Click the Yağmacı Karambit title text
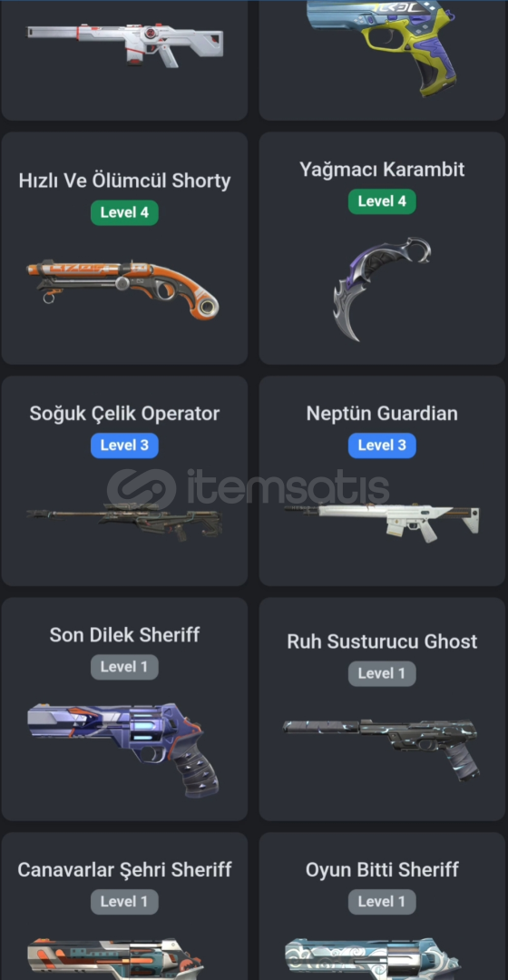 pyautogui.click(x=382, y=170)
